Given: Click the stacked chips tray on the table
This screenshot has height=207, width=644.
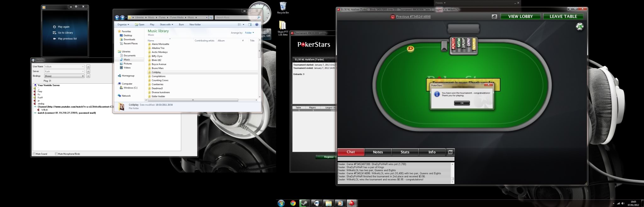Looking at the screenshot, I should click(x=464, y=45).
